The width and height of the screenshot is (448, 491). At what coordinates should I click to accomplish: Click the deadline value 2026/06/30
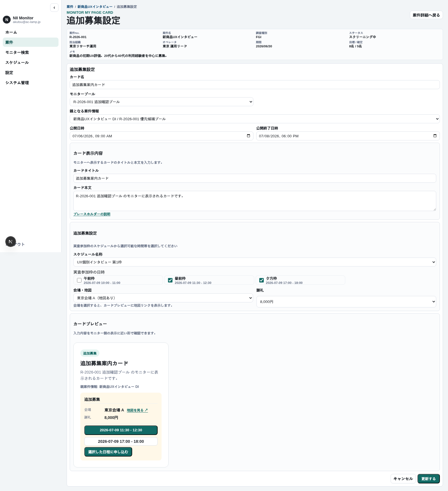(x=264, y=46)
